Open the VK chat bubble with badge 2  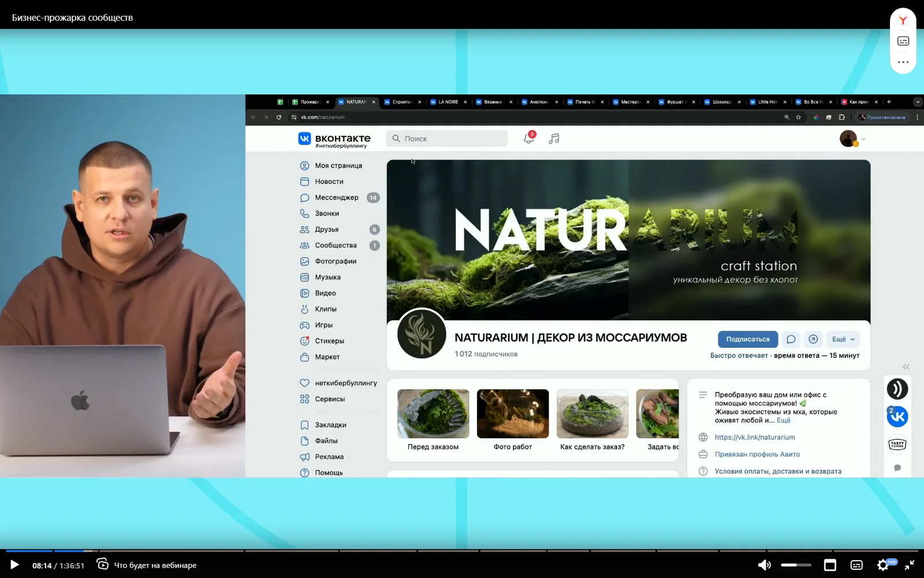coord(897,416)
